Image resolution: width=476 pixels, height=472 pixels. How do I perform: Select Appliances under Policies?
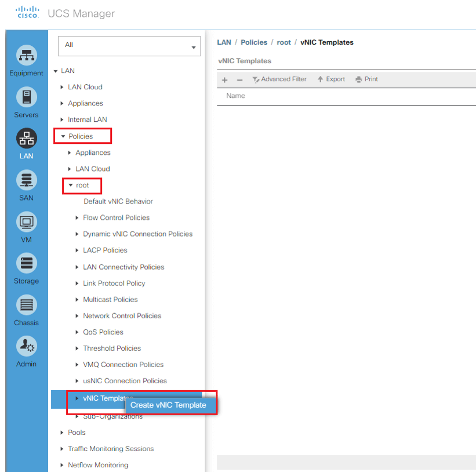pyautogui.click(x=93, y=153)
